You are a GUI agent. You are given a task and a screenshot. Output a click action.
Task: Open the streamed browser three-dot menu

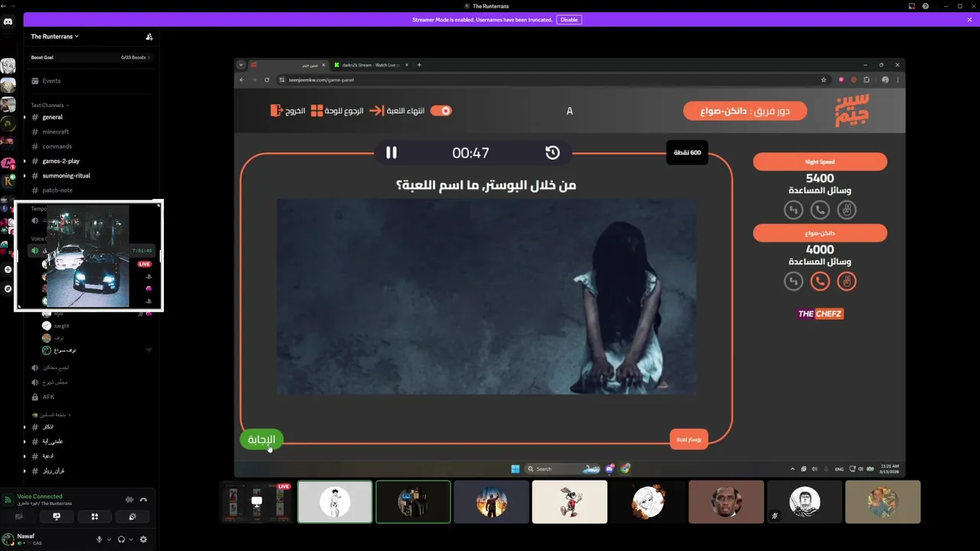[x=897, y=80]
